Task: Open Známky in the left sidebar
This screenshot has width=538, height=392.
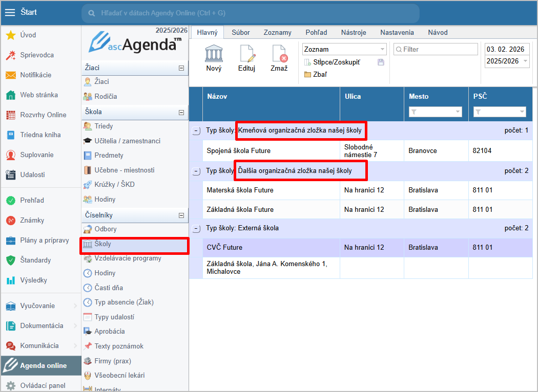Action: (32, 220)
